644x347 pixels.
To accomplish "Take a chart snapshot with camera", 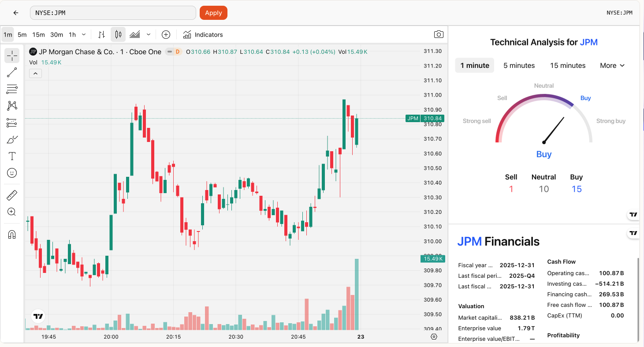I will coord(439,34).
